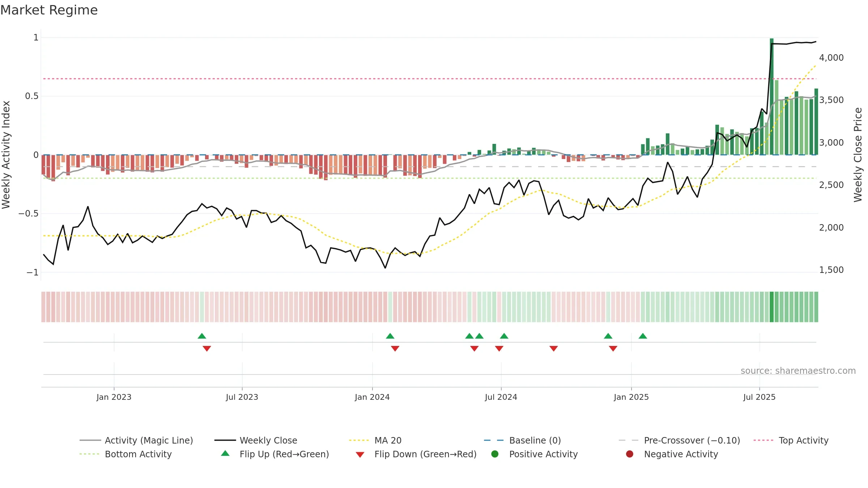Click the red Flip Down triangle in the legend
868x488 pixels.
pyautogui.click(x=360, y=455)
